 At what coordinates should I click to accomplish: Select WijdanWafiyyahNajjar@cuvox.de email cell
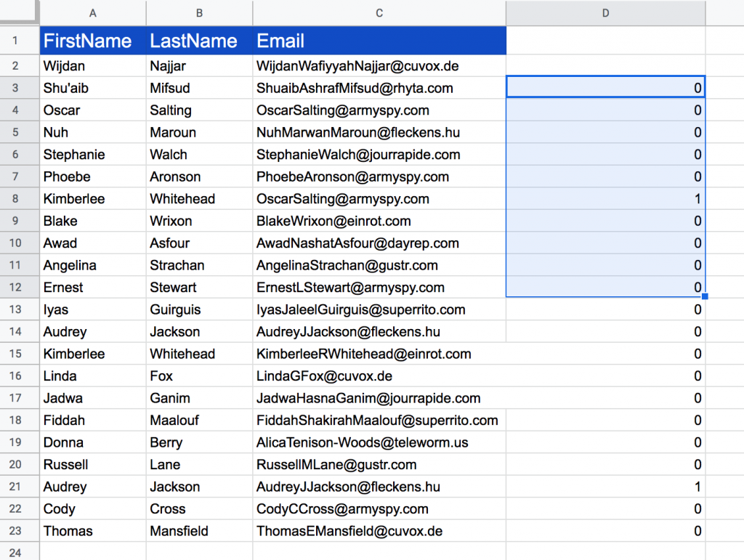(x=379, y=66)
